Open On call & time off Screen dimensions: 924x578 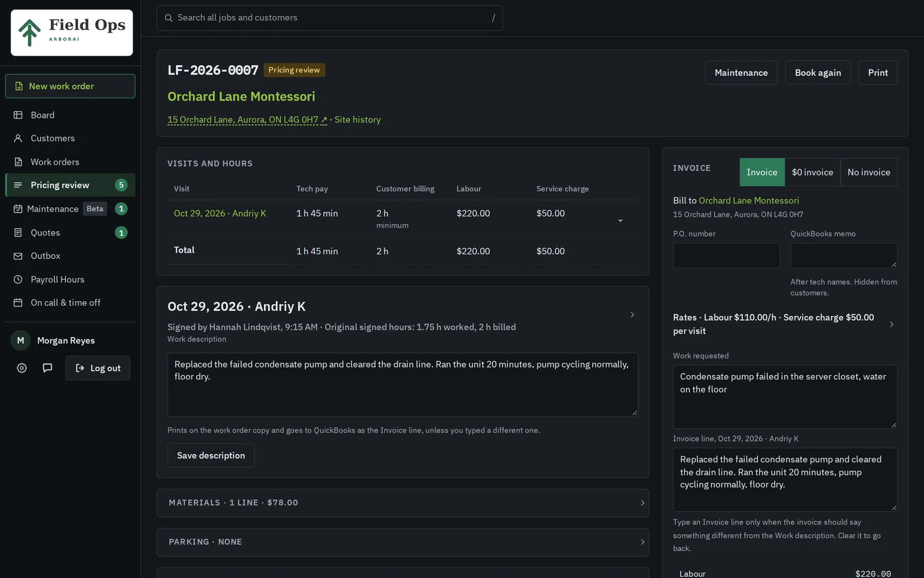[x=70, y=303]
